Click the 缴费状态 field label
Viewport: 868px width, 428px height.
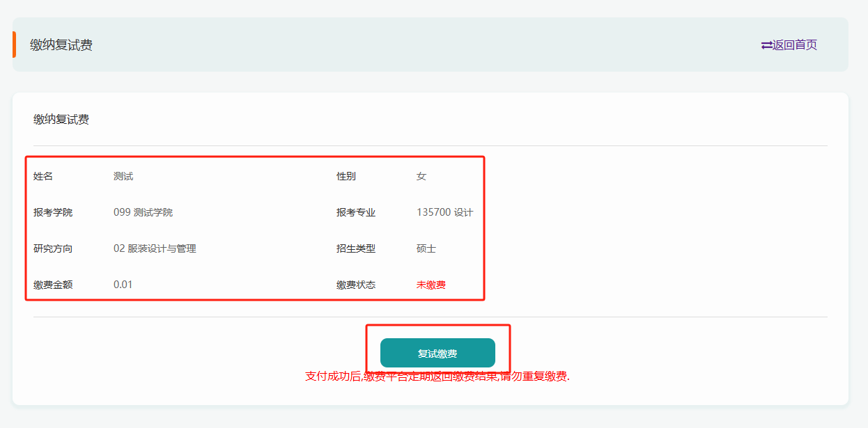pos(356,285)
